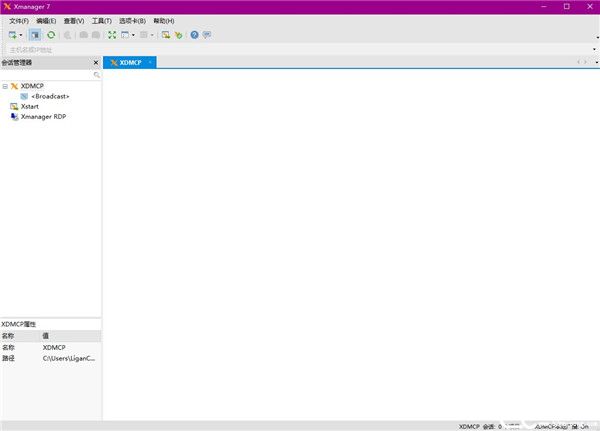Click the search icon in session manager
This screenshot has width=600, height=431.
pyautogui.click(x=97, y=75)
